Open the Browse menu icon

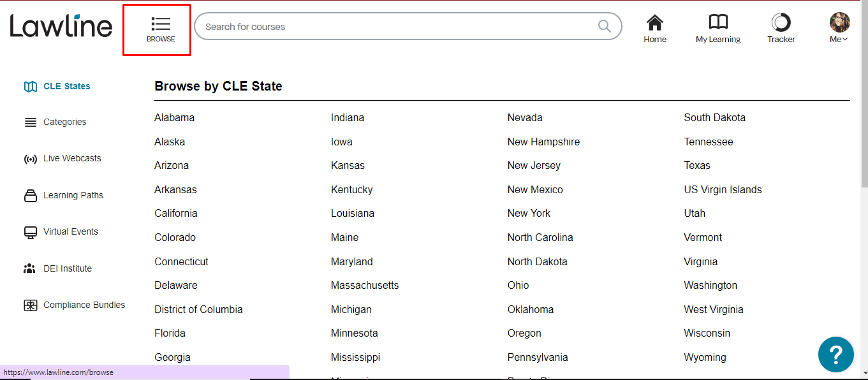[161, 24]
